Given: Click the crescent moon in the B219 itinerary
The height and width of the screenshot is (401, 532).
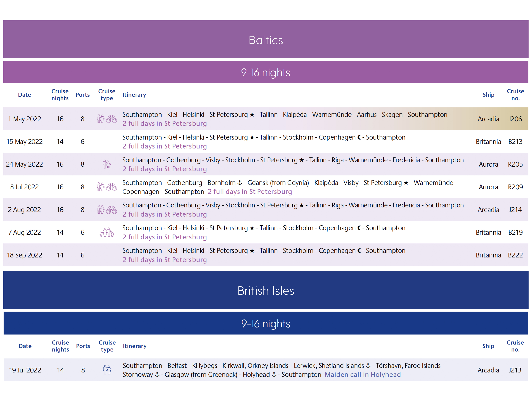Looking at the screenshot, I should pos(359,228).
